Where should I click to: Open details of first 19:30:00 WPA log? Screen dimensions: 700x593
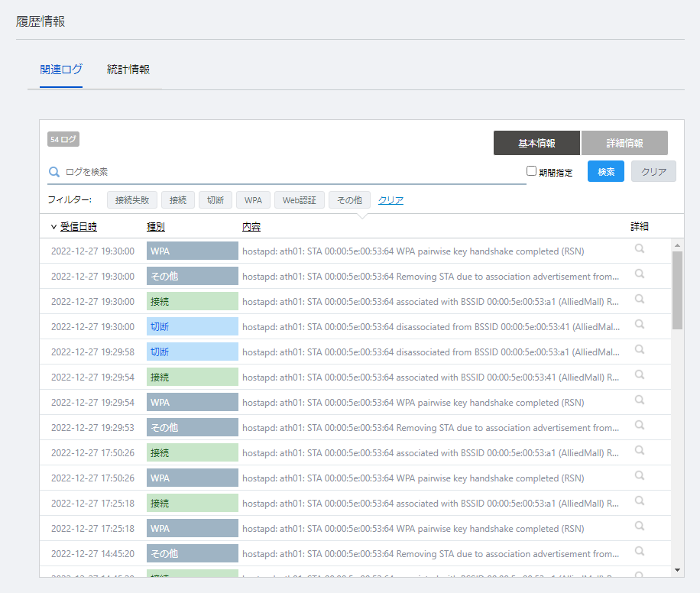point(639,248)
